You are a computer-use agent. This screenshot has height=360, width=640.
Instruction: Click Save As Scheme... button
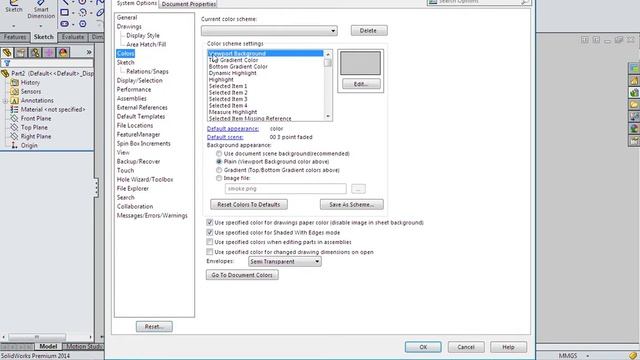[x=351, y=204]
